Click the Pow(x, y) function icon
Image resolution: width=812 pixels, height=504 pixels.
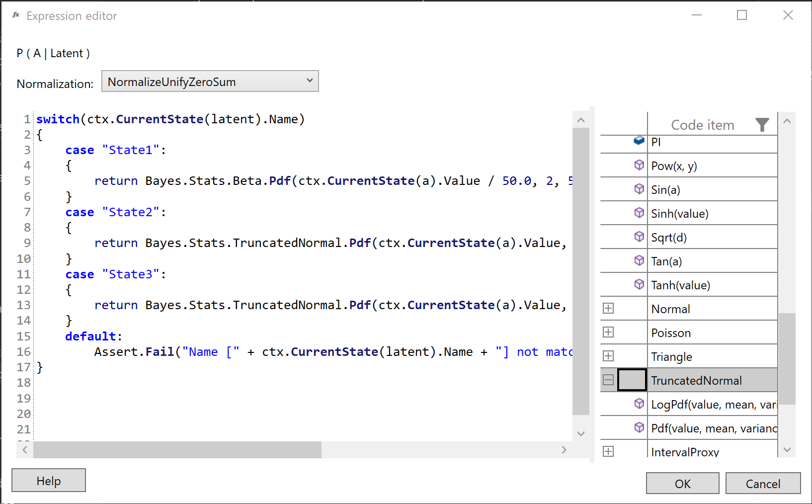639,165
